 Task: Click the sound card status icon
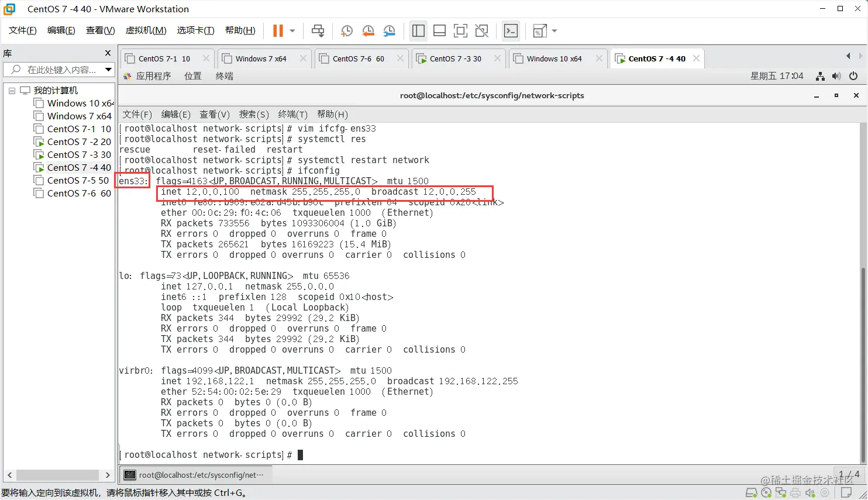(x=810, y=493)
